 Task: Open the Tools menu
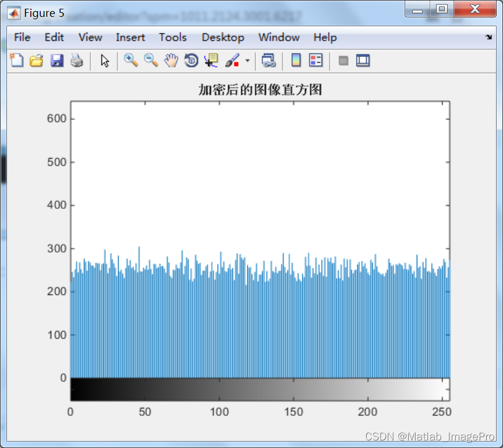172,37
